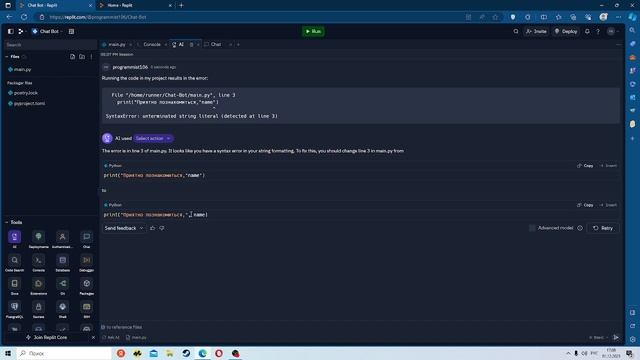Click Advanced model info icon
This screenshot has width=640, height=360.
click(580, 228)
